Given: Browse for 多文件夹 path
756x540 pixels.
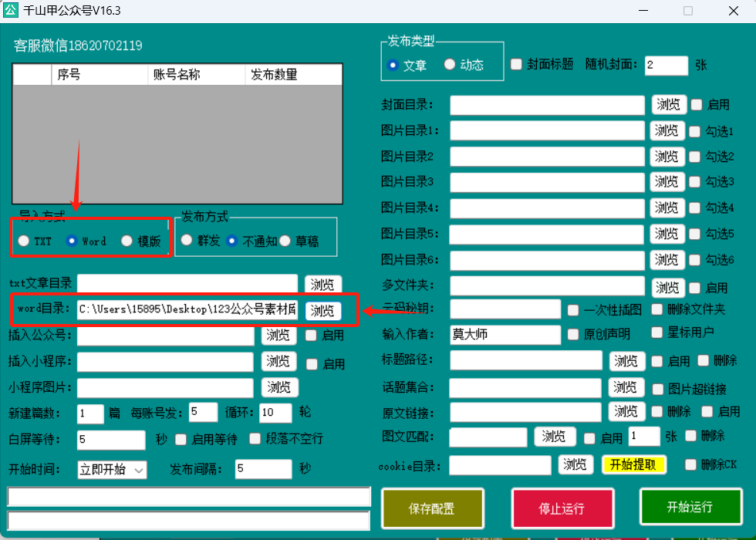Looking at the screenshot, I should point(668,288).
